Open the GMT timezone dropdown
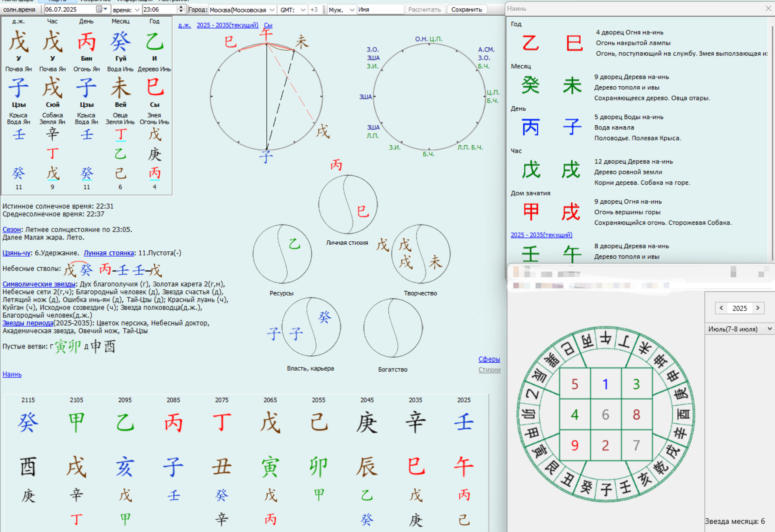The image size is (775, 532). tap(303, 10)
